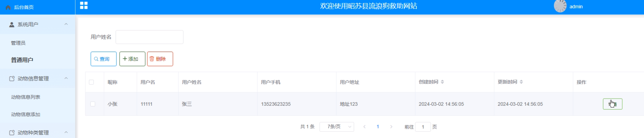The height and width of the screenshot is (138, 644).
Task: Click the 添加 add button
Action: coord(132,59)
